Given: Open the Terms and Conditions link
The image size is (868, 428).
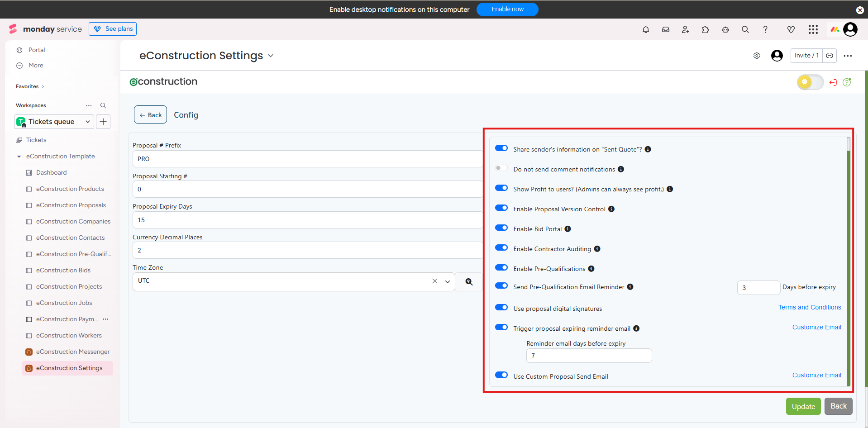Looking at the screenshot, I should pos(809,307).
